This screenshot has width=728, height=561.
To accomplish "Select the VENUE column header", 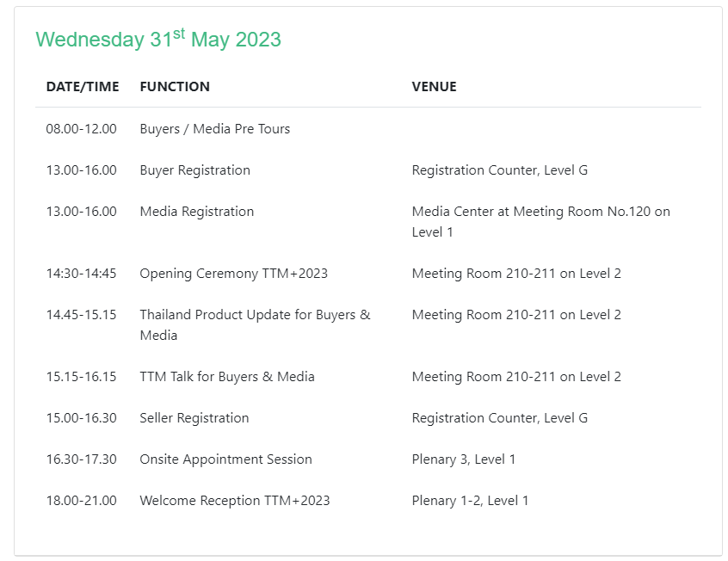I will tap(434, 87).
